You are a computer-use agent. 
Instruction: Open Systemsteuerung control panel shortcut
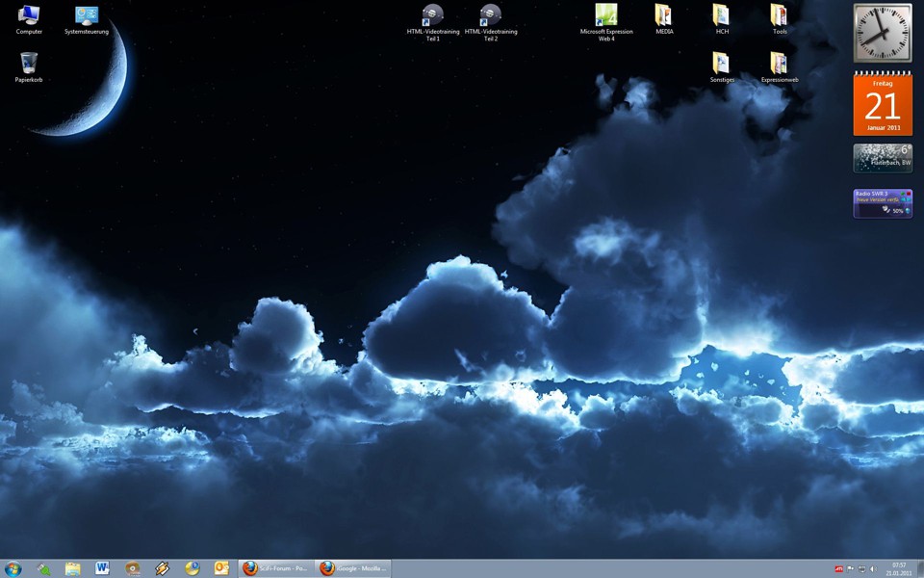click(87, 16)
